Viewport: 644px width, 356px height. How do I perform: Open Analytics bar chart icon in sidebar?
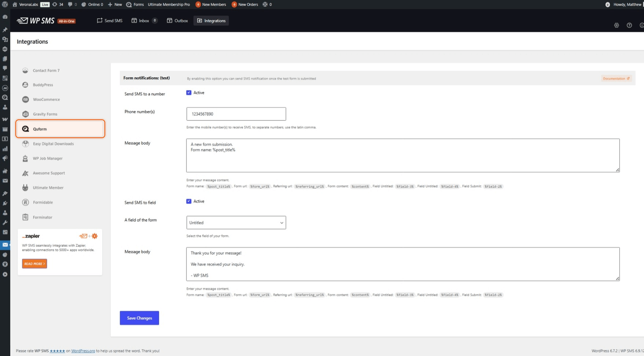[x=5, y=149]
